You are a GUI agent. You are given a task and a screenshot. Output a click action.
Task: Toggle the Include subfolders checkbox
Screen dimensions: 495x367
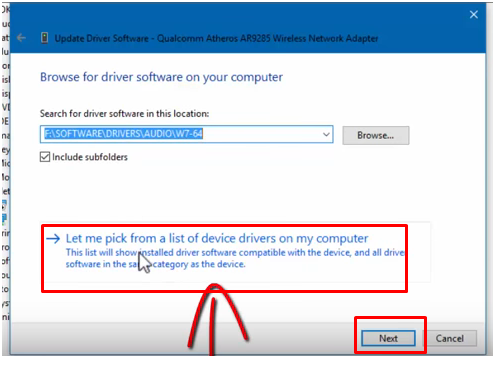(x=45, y=157)
